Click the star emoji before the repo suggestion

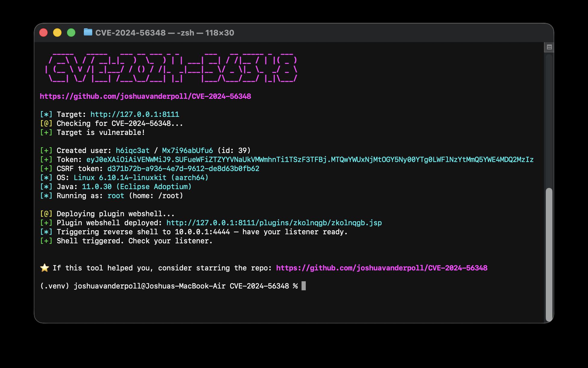click(x=44, y=267)
